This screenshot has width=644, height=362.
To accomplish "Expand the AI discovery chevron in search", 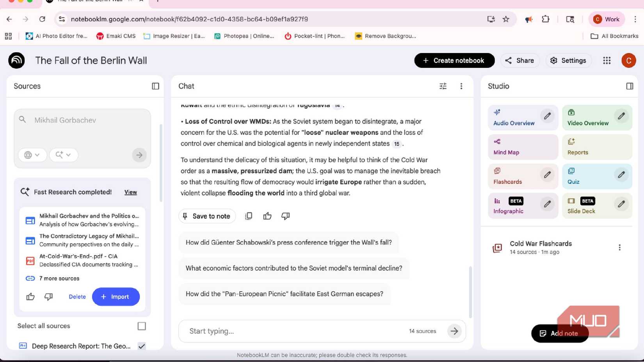I will coord(63,155).
